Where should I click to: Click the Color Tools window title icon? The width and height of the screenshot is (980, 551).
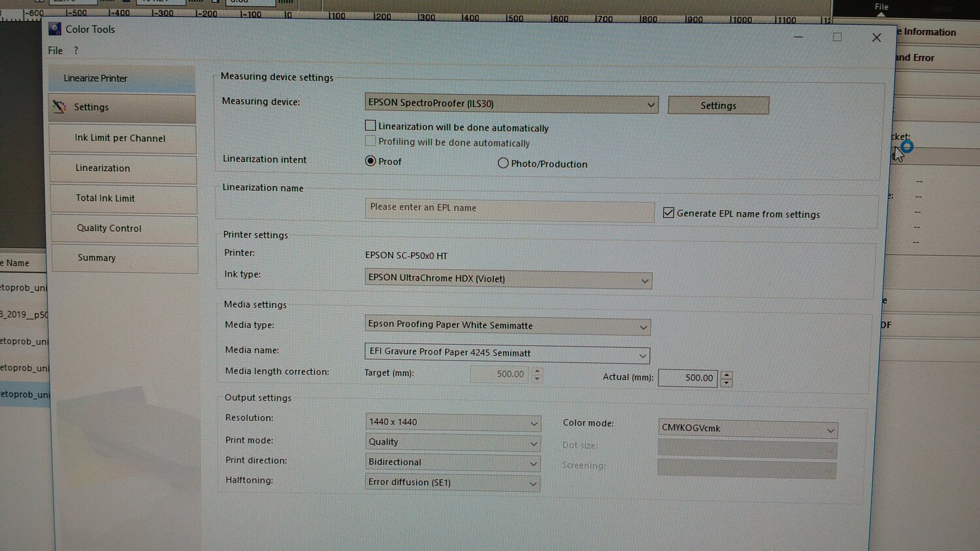click(55, 29)
